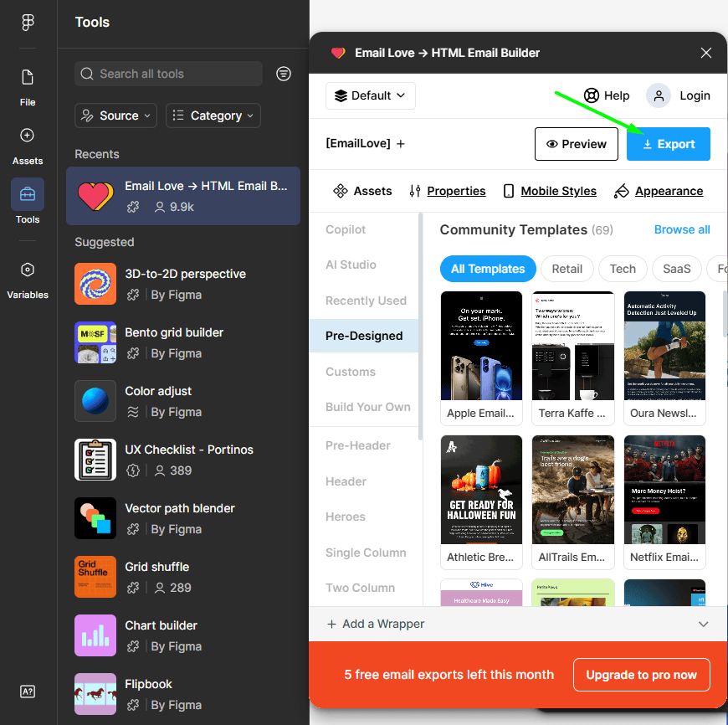Viewport: 728px width, 725px height.
Task: Select the Retail filter chip
Action: coord(567,269)
